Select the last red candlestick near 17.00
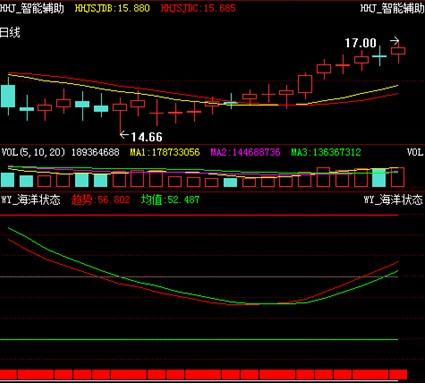425x384 pixels. tap(398, 51)
